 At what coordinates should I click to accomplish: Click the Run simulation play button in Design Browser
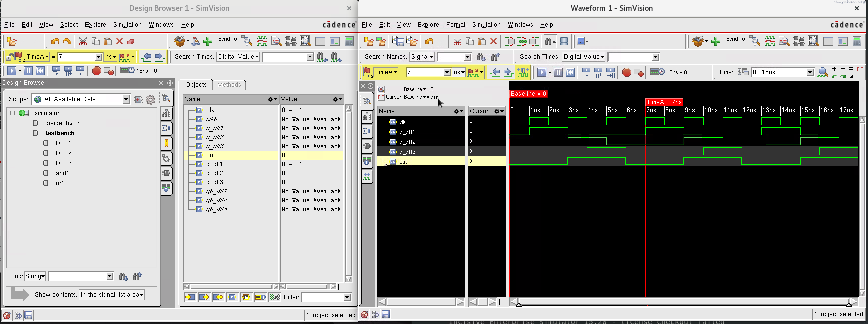12,71
